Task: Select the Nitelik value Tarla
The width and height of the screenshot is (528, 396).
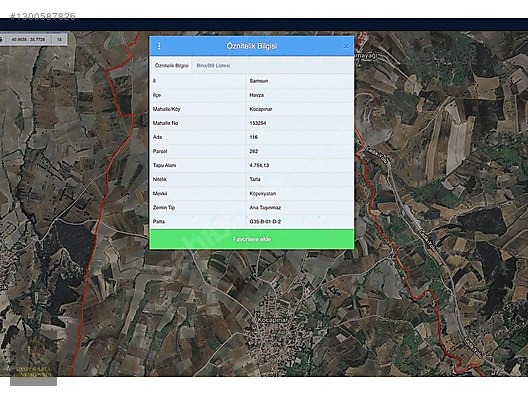Action: click(255, 179)
